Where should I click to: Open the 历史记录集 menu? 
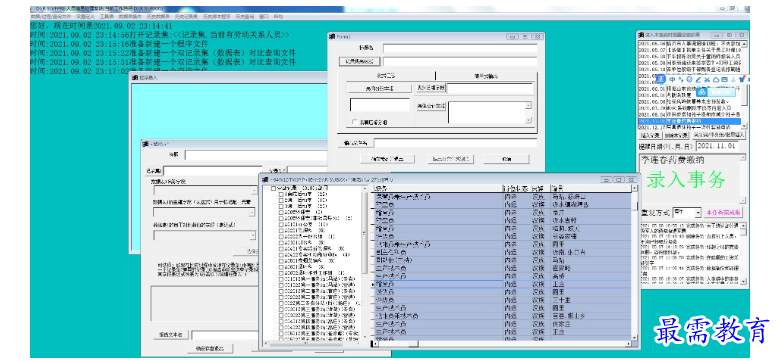186,16
